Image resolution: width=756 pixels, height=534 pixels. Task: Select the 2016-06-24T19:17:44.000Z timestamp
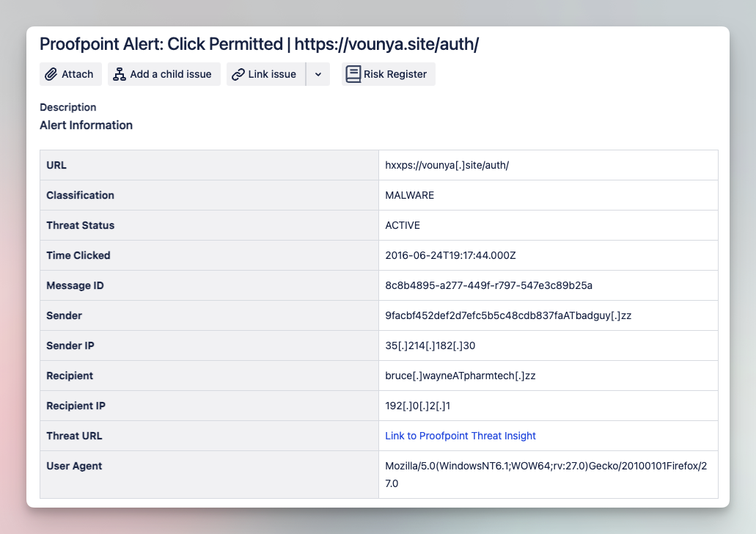[x=450, y=255]
